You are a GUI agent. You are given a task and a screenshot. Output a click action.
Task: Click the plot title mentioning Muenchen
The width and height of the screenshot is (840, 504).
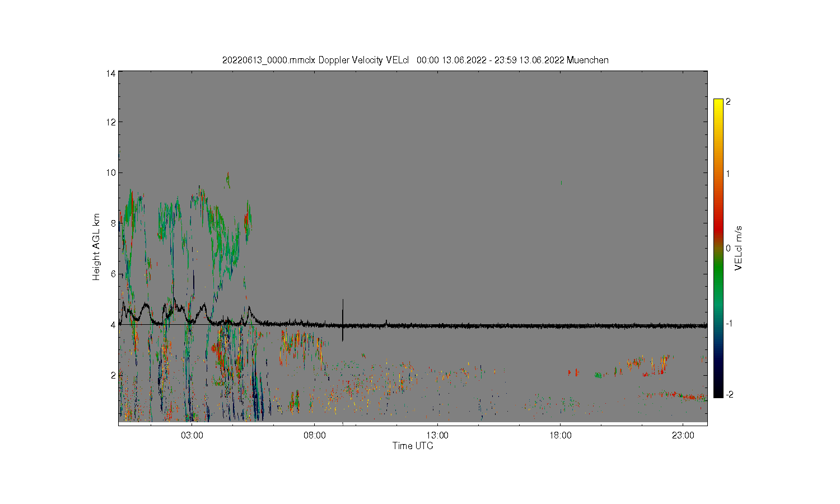click(x=415, y=60)
